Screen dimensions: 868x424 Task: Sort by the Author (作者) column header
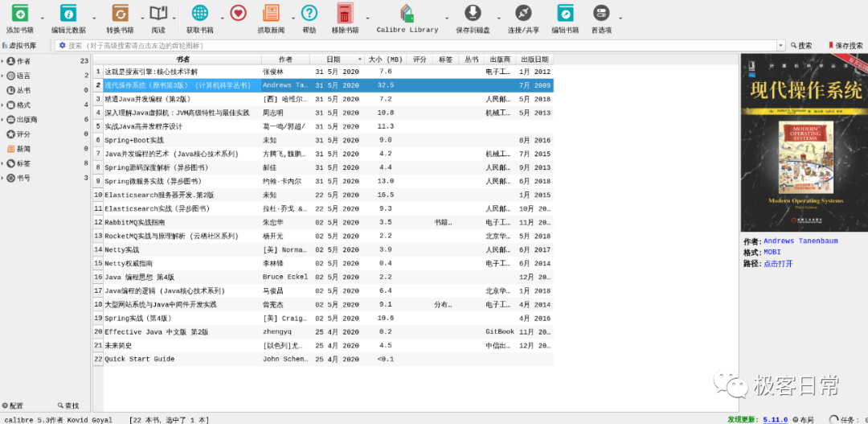[285, 60]
